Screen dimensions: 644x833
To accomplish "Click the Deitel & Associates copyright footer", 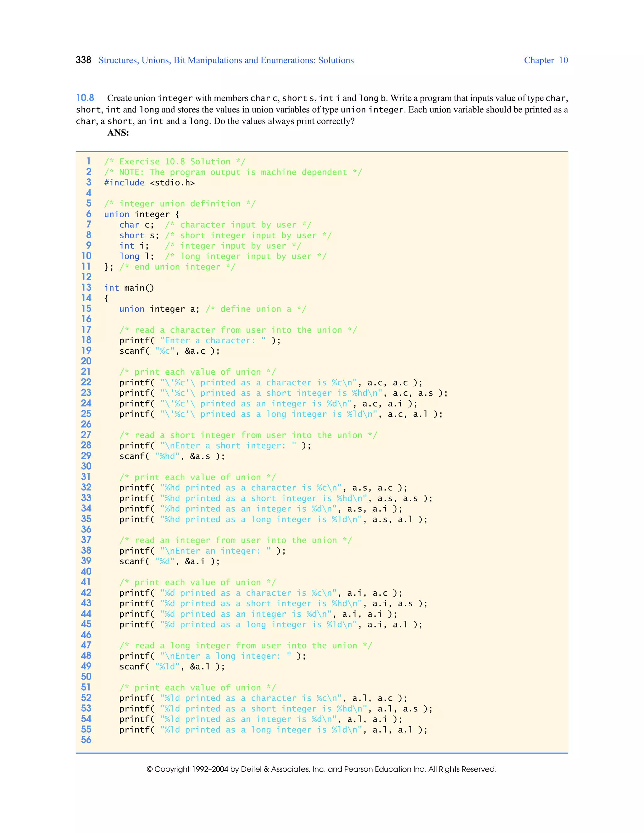I will 322,769.
